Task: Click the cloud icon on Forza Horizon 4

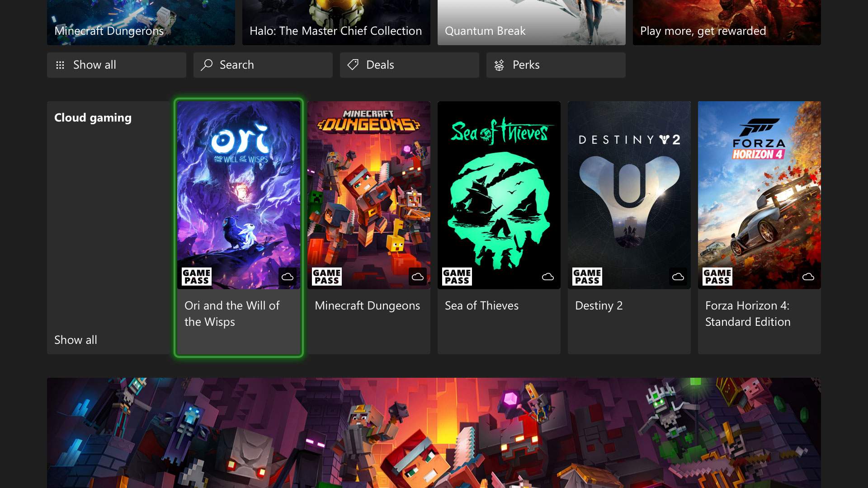Action: point(808,276)
